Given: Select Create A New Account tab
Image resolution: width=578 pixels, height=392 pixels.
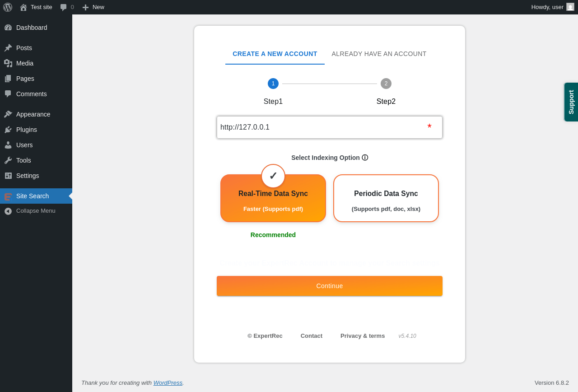Looking at the screenshot, I should pyautogui.click(x=275, y=54).
